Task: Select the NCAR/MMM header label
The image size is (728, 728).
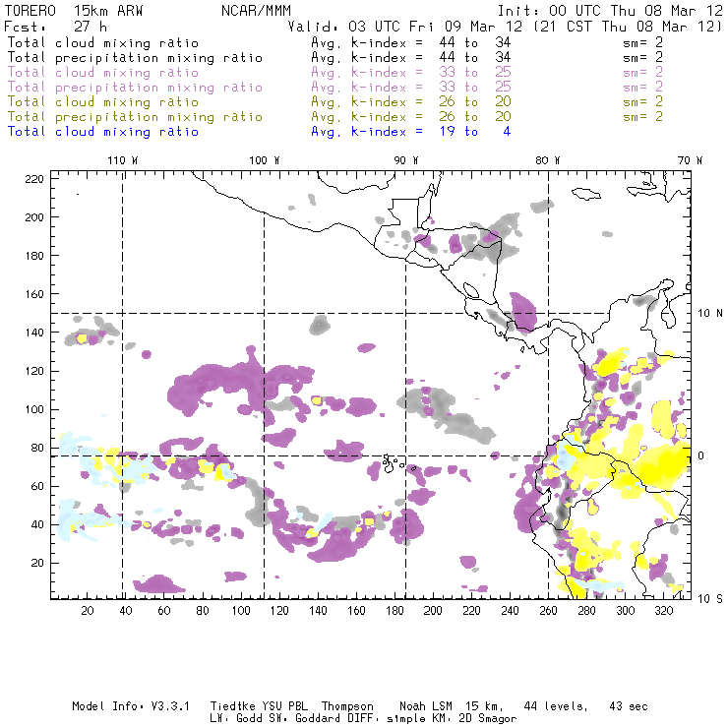Action: click(255, 10)
